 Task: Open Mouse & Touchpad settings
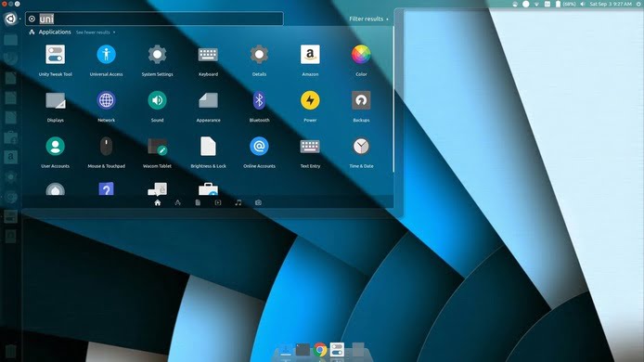[x=106, y=147]
